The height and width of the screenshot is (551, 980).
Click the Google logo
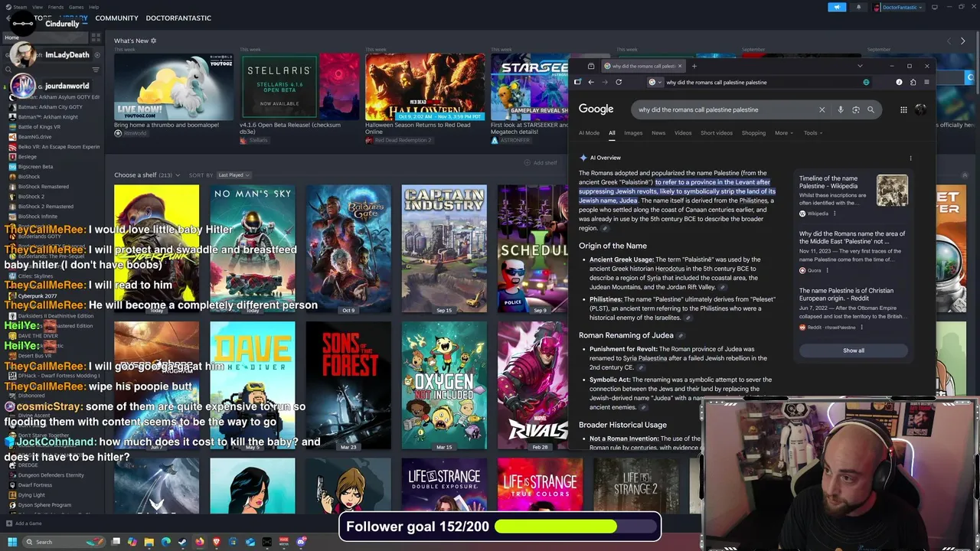(x=596, y=109)
